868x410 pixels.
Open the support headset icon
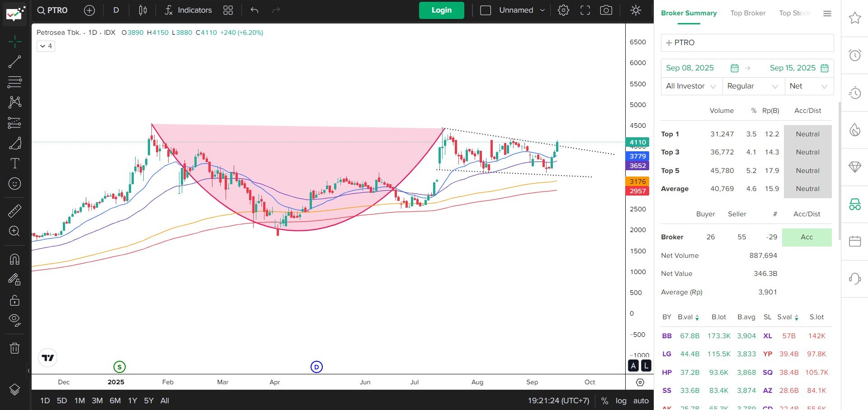(x=854, y=279)
